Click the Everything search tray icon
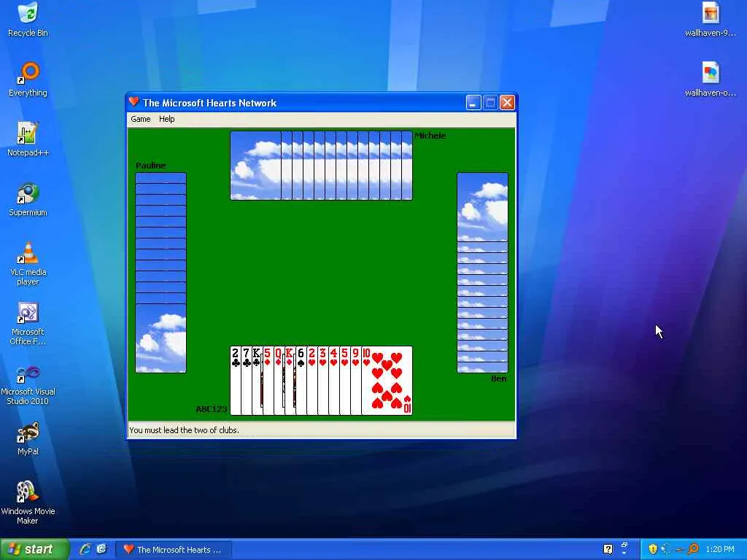The width and height of the screenshot is (747, 560). [693, 549]
